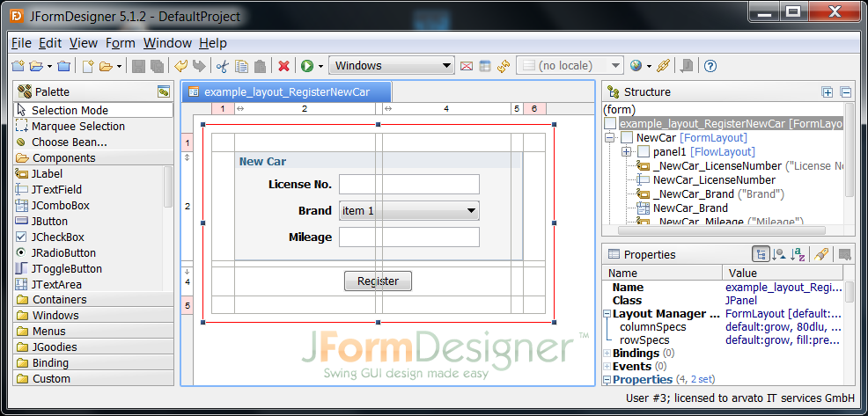Choose Selection Mode in Palette
Screen dimensions: 868x416
(x=93, y=110)
